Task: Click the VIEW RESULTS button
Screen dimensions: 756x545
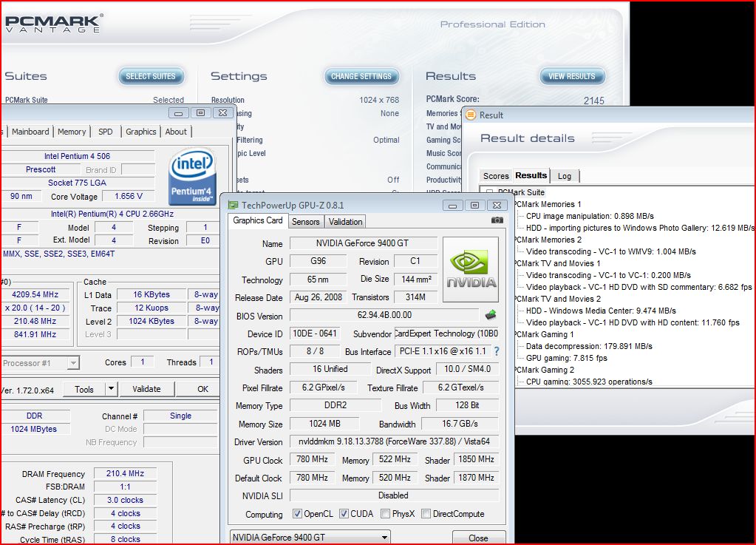Action: [x=572, y=76]
